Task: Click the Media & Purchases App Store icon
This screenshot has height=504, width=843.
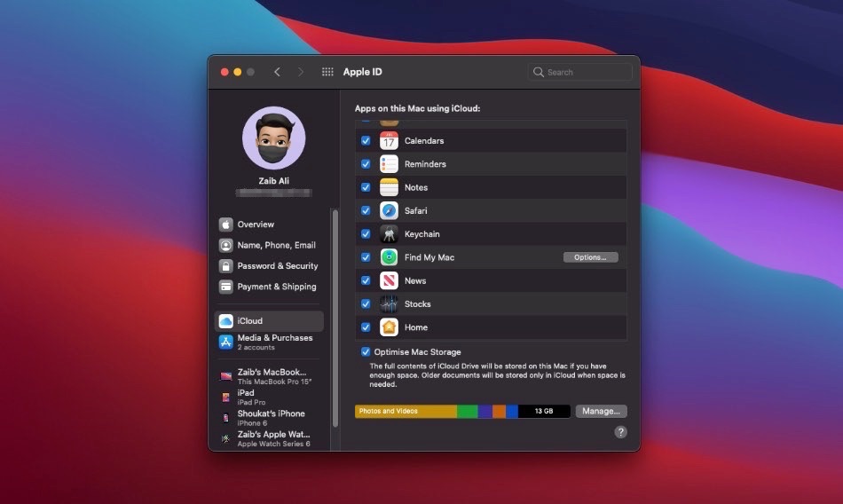Action: pos(225,342)
